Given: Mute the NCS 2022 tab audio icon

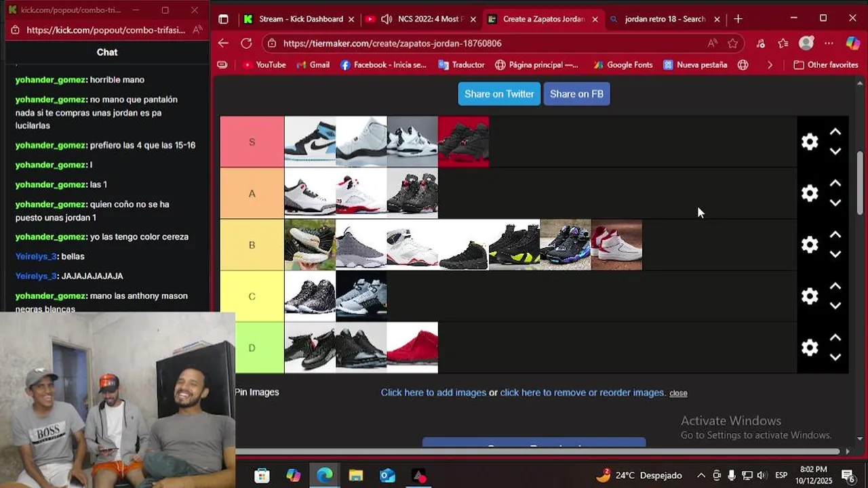Looking at the screenshot, I should click(x=387, y=19).
